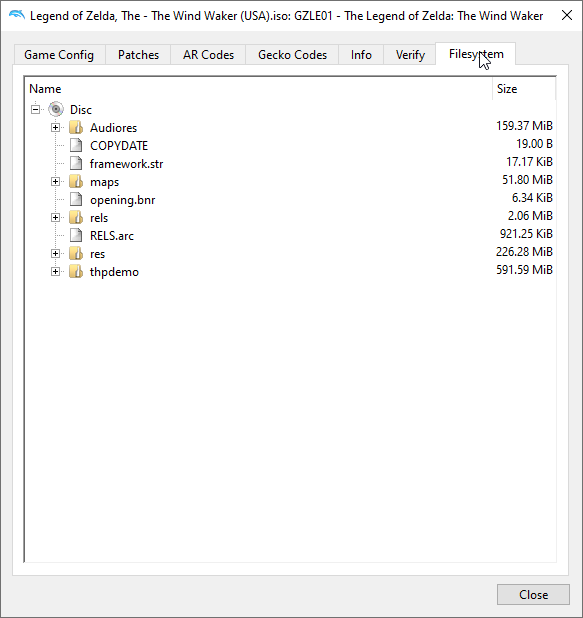This screenshot has width=583, height=618.
Task: Close the properties window with X
Action: tap(567, 15)
